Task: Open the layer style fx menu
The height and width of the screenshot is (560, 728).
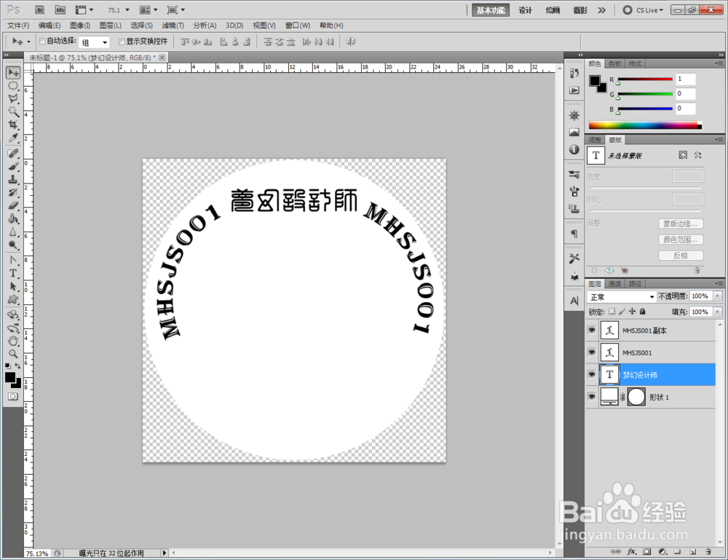Action: pyautogui.click(x=631, y=552)
